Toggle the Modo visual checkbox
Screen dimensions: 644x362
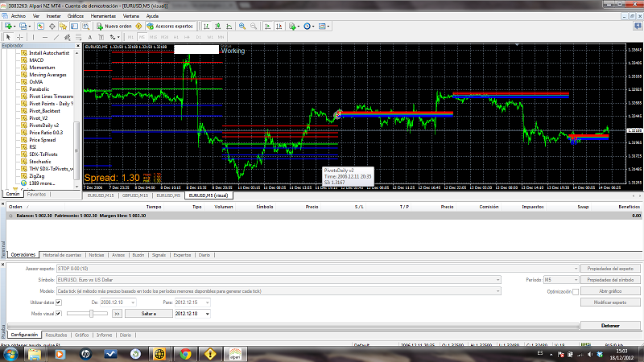click(59, 313)
